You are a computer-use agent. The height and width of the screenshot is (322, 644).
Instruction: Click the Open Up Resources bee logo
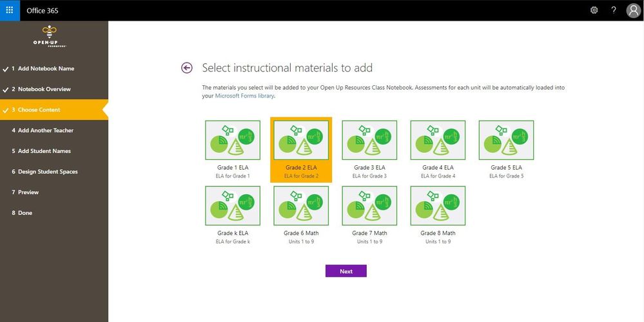(x=50, y=37)
